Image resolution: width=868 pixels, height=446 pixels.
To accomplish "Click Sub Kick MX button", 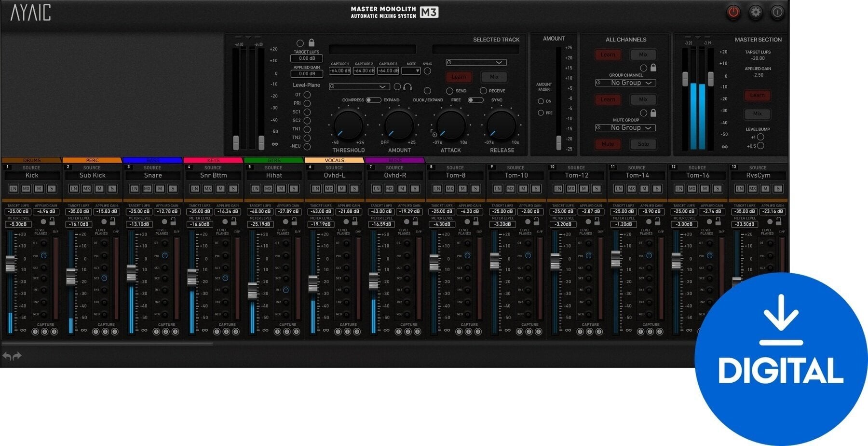I will pos(86,189).
